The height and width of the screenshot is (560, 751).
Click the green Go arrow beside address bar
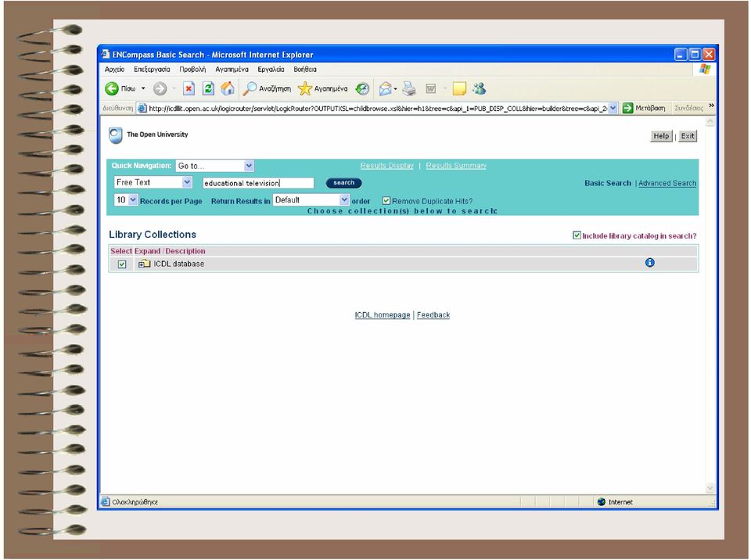click(627, 108)
